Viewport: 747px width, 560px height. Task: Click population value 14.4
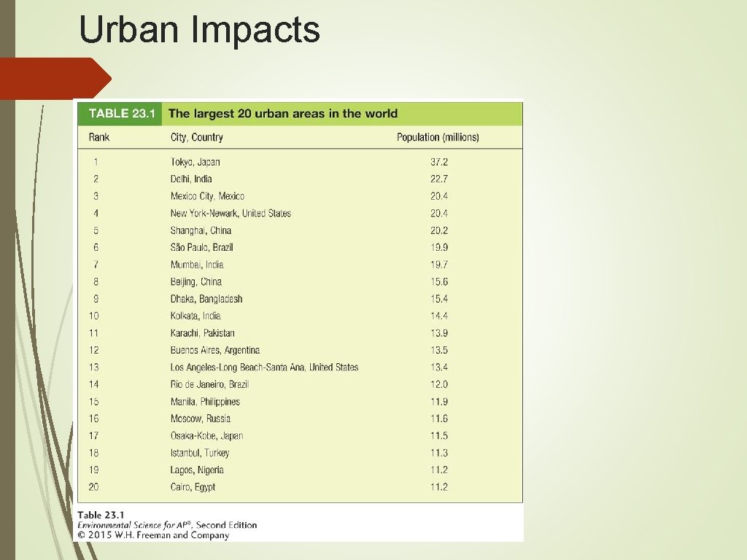tap(438, 316)
